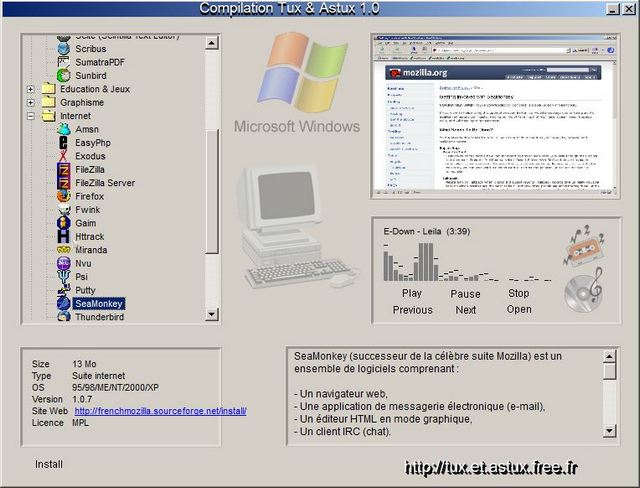Visit the tux.et.astux.free.fr link

[491, 468]
